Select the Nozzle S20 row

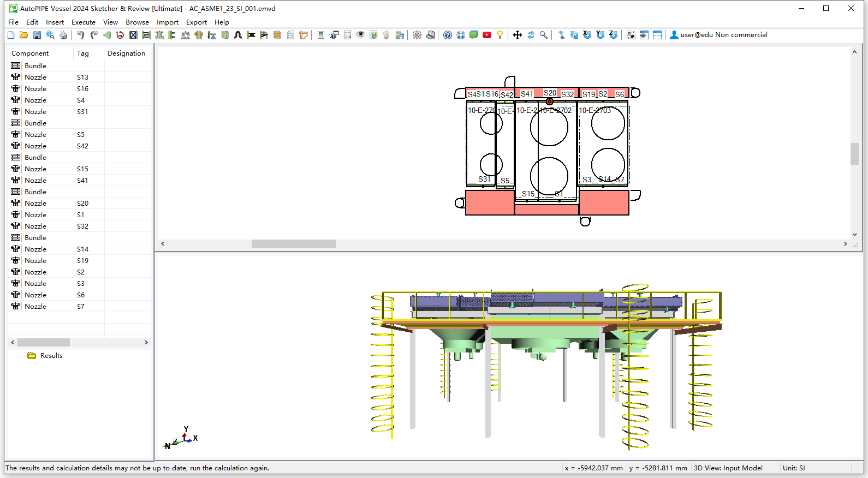80,203
